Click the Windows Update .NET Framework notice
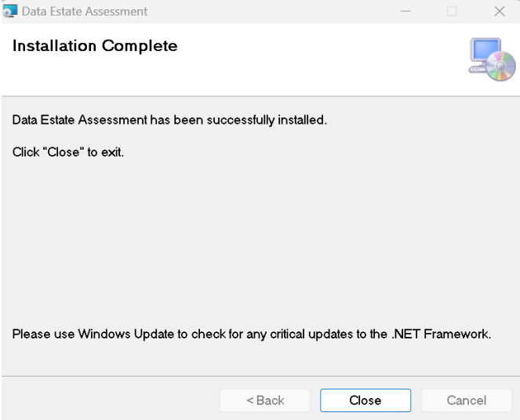520x420 pixels. 252,334
